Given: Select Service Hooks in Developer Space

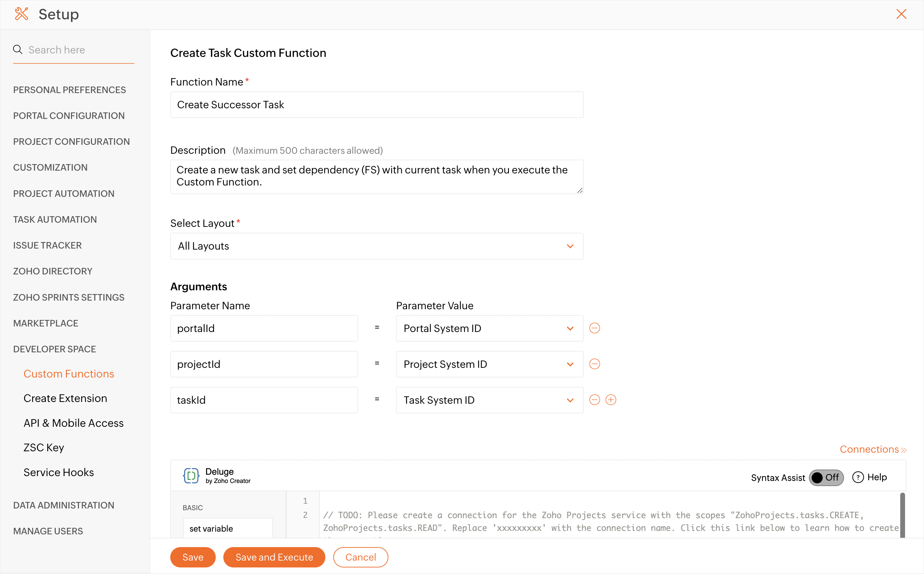Looking at the screenshot, I should [x=59, y=472].
